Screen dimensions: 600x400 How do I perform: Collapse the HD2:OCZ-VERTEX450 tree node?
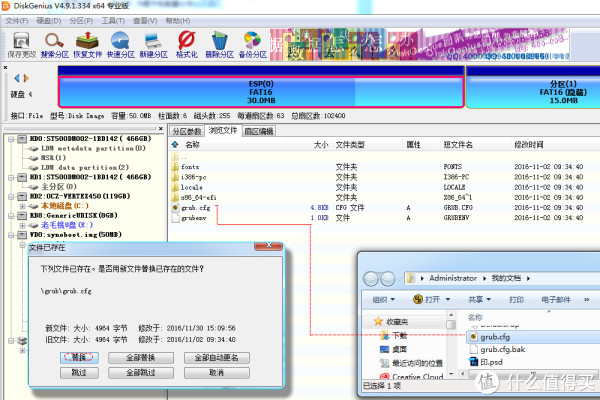click(x=11, y=196)
